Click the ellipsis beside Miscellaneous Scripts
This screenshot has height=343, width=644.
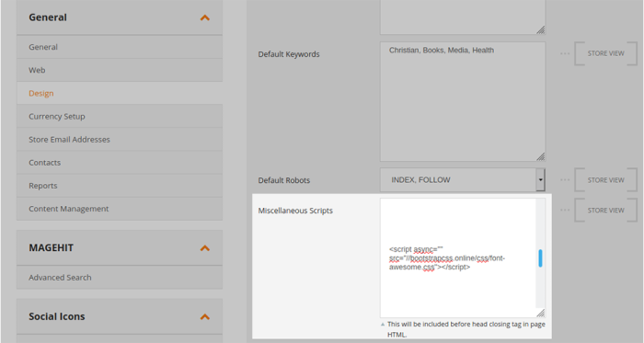[x=565, y=211]
